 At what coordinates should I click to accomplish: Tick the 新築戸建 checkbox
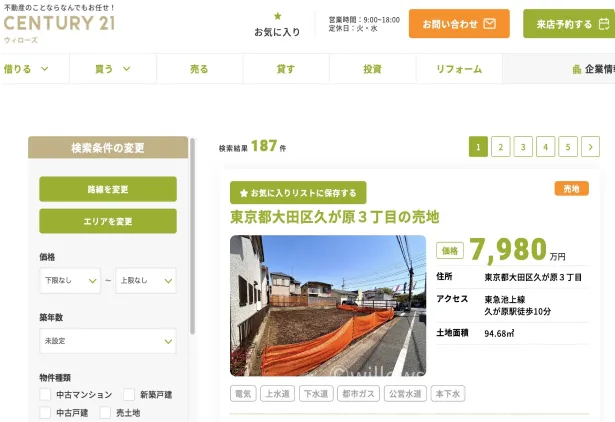[x=129, y=395]
